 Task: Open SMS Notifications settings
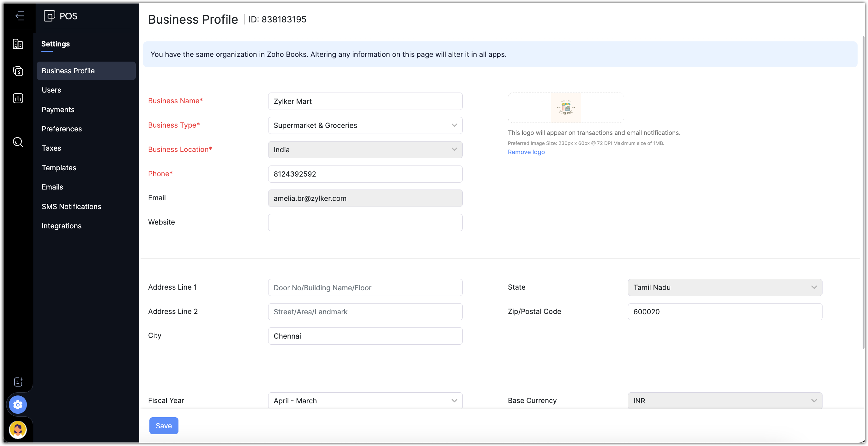pos(71,207)
